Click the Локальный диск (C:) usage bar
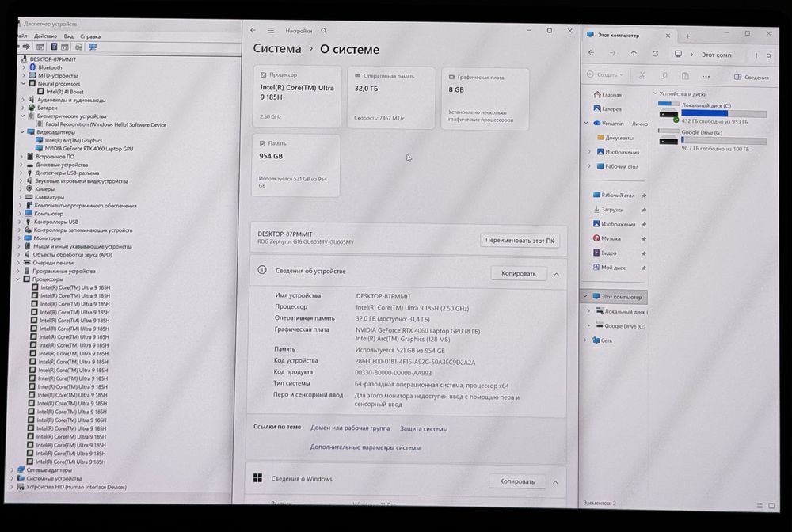Viewport: 792px width, 532px height. coord(723,113)
